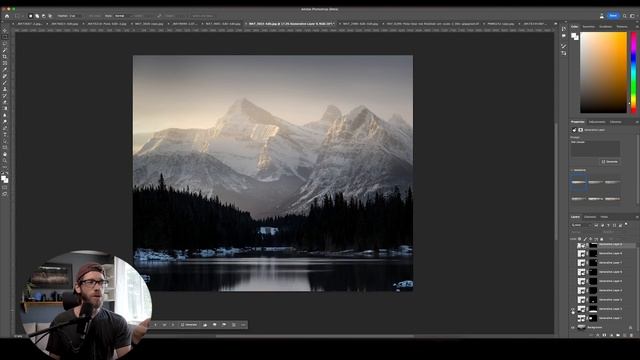Viewport: 640px width, 360px height.
Task: Toggle layer filtering switch on Layers panel
Action: pyautogui.click(x=626, y=224)
